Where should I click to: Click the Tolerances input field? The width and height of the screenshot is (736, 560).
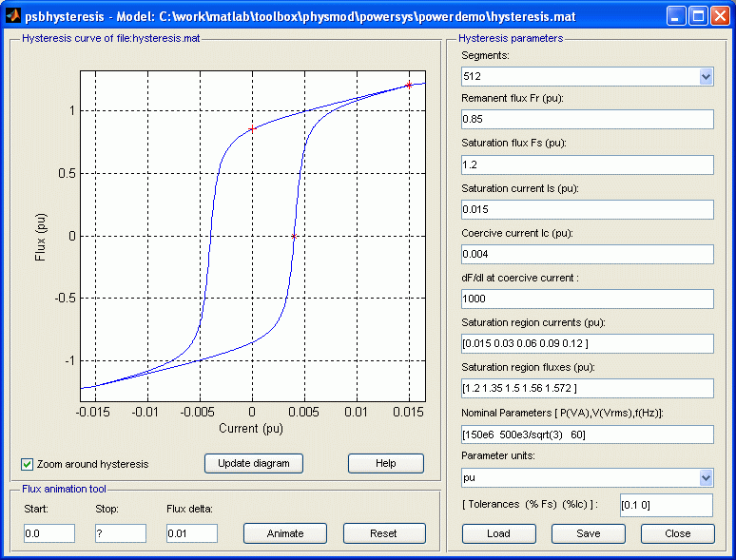(x=667, y=505)
